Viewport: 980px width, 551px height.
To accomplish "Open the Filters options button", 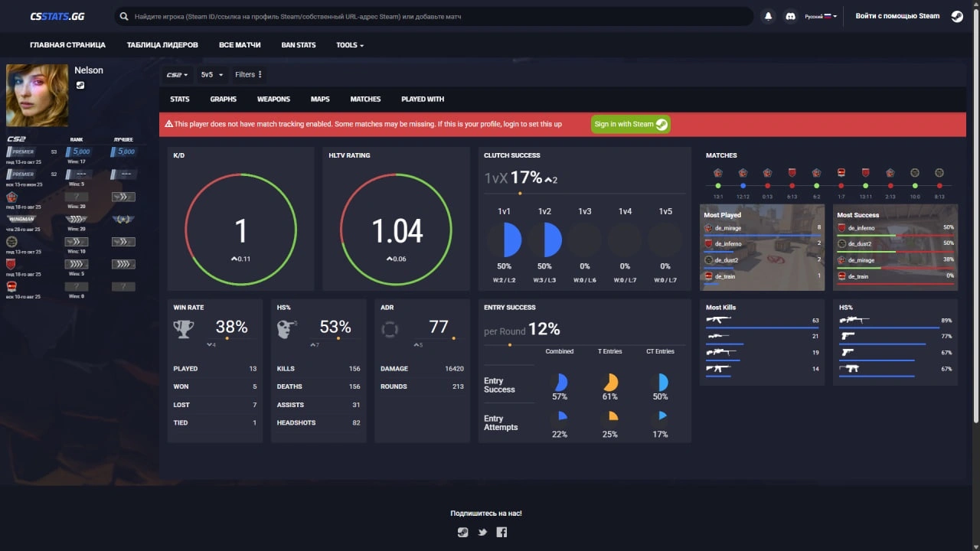I will 249,75.
